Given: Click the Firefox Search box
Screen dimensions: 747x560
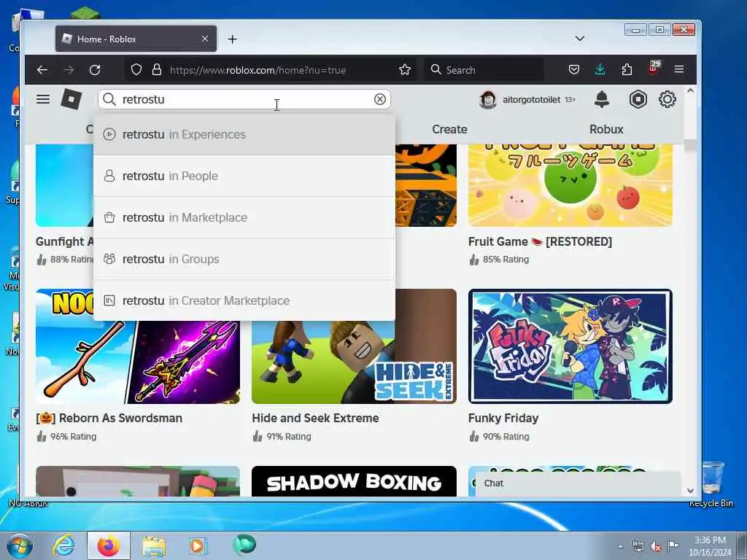Looking at the screenshot, I should coord(484,70).
